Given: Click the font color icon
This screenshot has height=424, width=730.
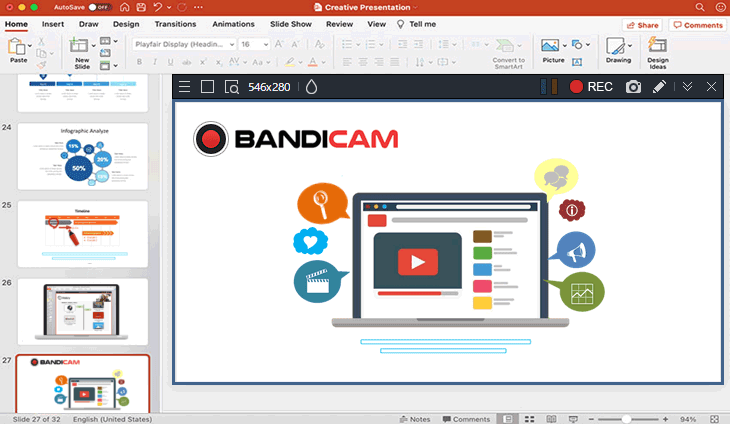Looking at the screenshot, I should pyautogui.click(x=313, y=62).
